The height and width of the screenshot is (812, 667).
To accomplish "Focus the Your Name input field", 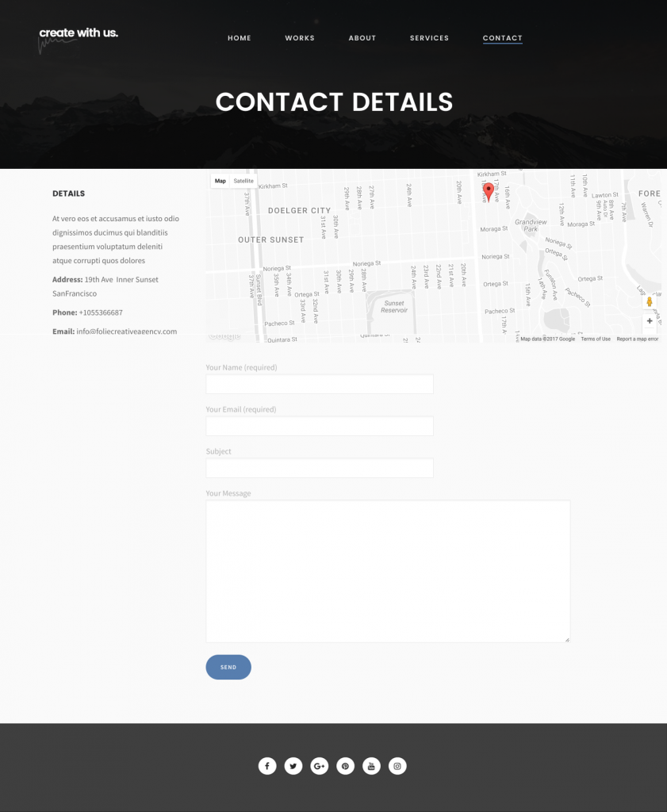I will 320,385.
